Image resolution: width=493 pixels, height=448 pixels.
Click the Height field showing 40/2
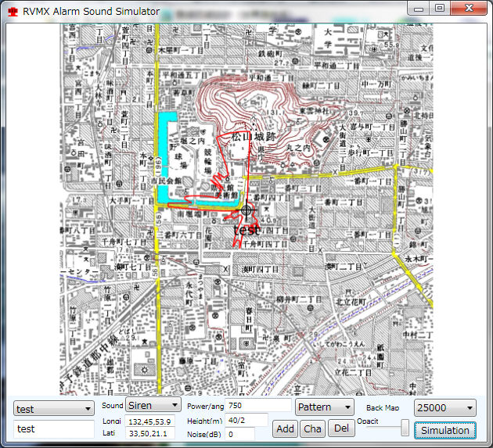(246, 420)
